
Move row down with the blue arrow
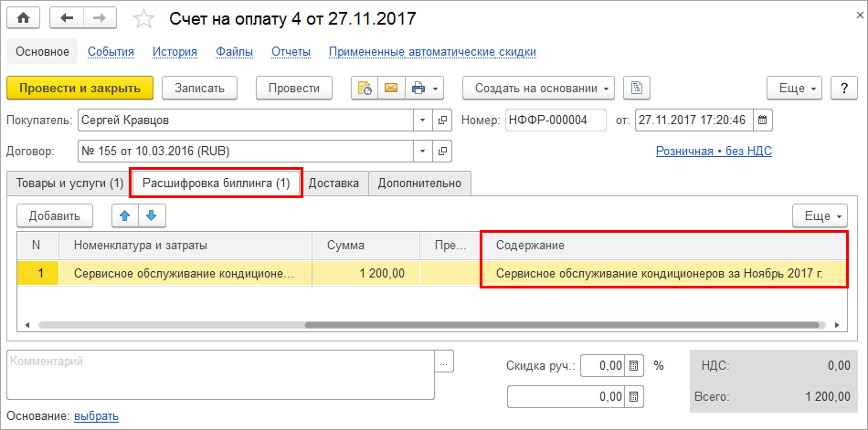tap(152, 215)
